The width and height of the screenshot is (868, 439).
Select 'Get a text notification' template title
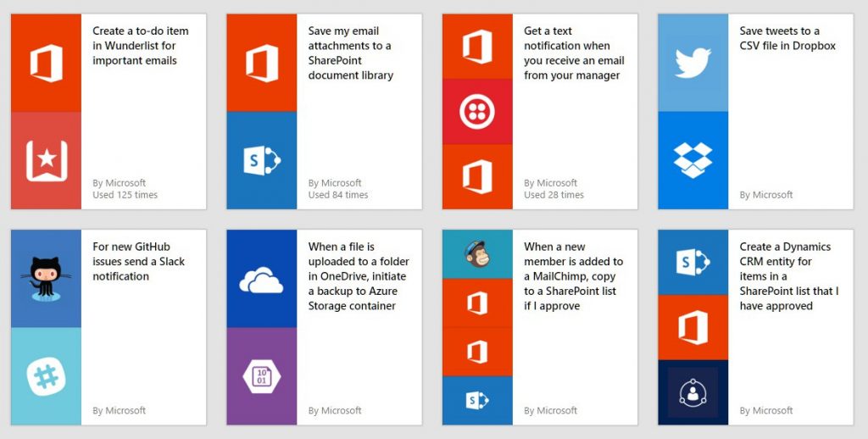(x=574, y=53)
